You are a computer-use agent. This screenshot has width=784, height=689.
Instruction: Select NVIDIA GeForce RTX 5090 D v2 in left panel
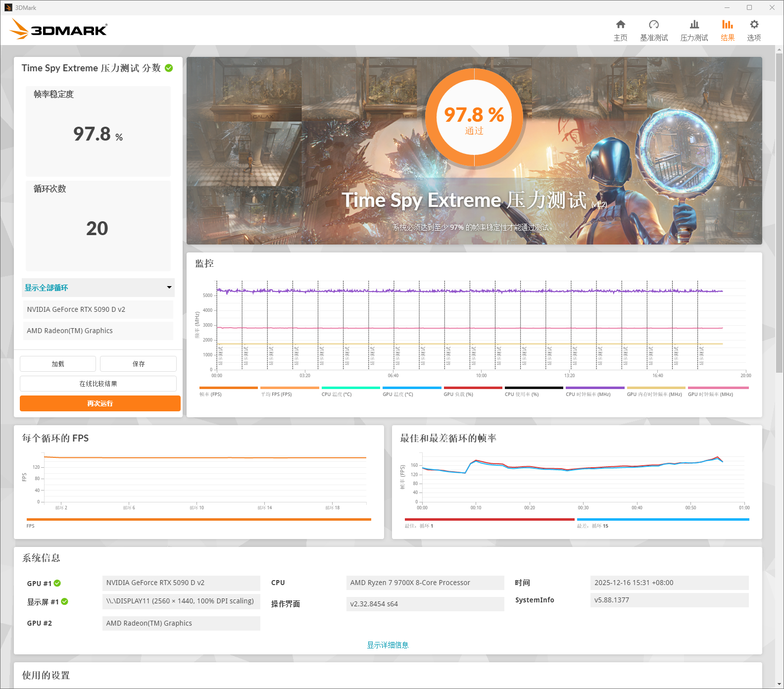(98, 309)
